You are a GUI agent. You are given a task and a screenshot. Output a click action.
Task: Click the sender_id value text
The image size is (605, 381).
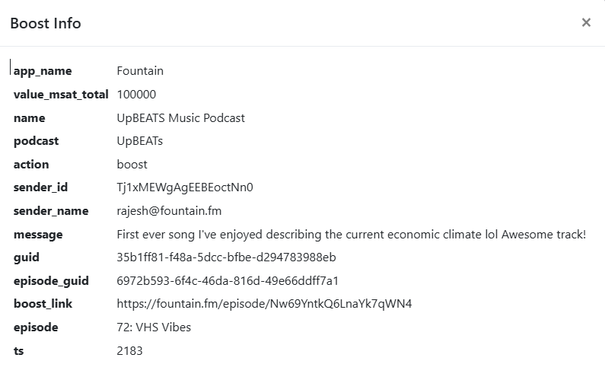pos(185,188)
